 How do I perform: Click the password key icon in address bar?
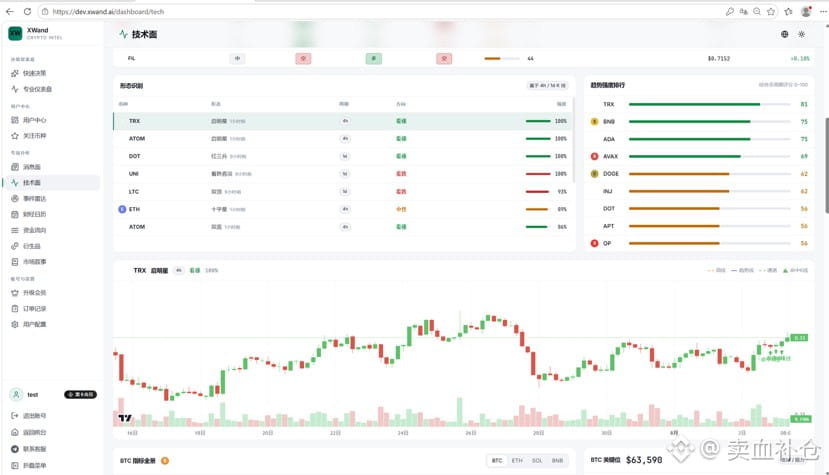(x=730, y=11)
